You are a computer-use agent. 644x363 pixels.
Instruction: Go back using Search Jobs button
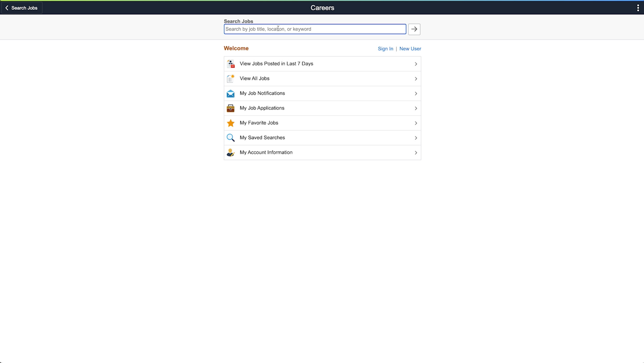pyautogui.click(x=21, y=8)
